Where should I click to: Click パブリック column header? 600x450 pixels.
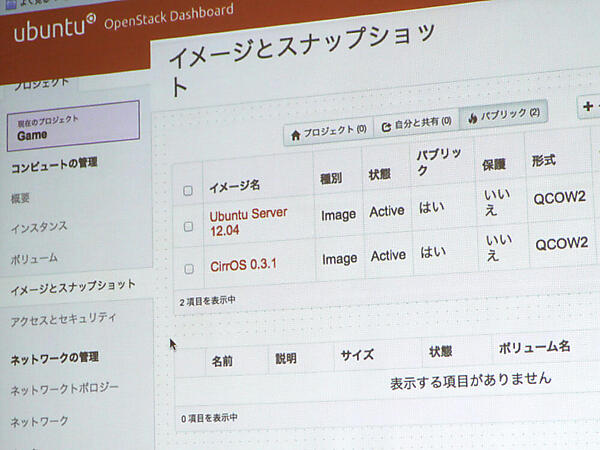tap(439, 162)
